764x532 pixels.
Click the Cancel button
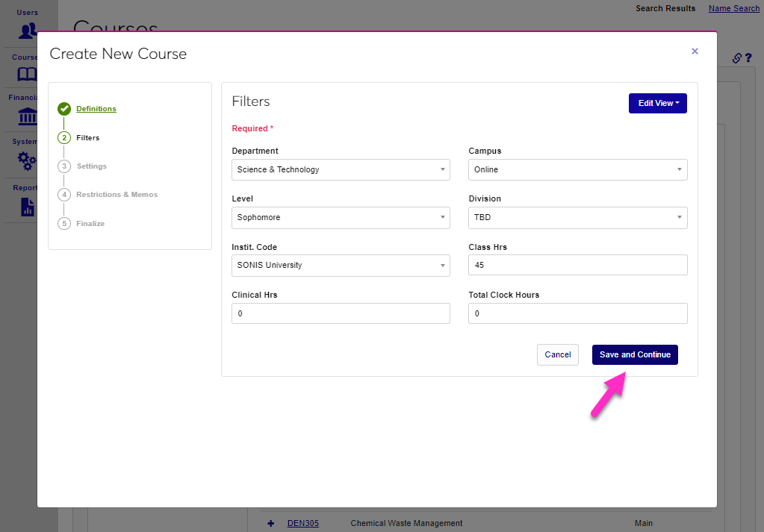pos(557,354)
